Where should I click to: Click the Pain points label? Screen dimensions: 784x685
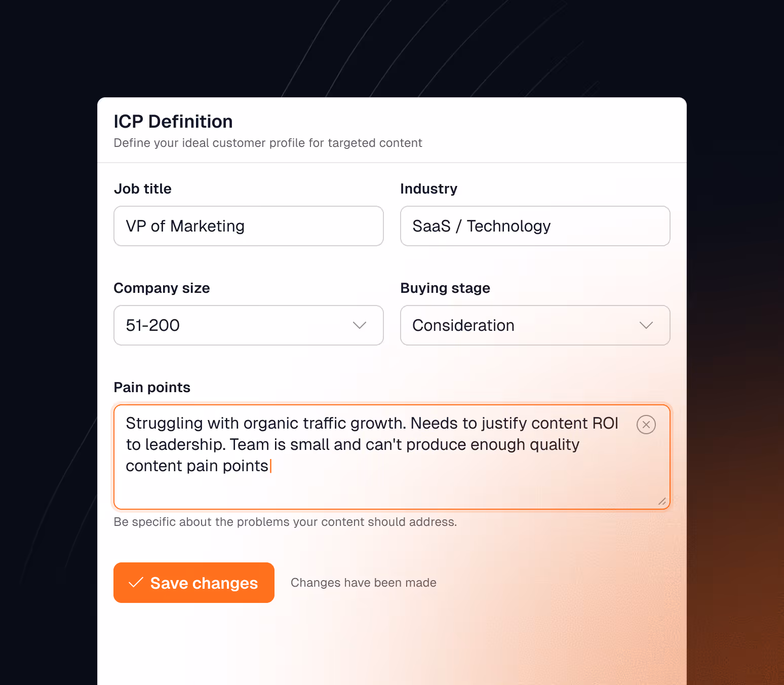(151, 387)
